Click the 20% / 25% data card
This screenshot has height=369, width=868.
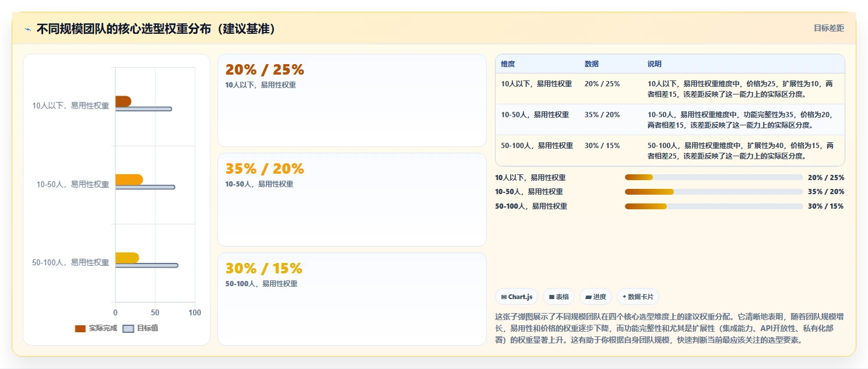tap(352, 100)
